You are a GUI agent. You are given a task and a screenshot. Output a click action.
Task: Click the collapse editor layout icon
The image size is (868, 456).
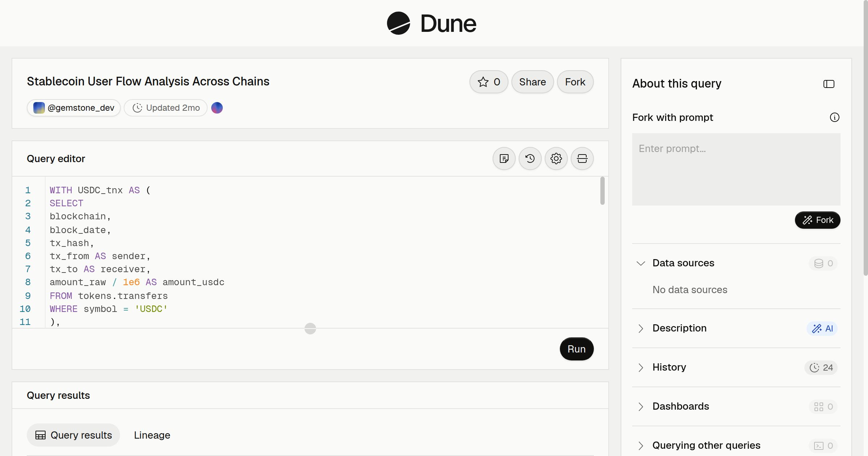tap(582, 159)
